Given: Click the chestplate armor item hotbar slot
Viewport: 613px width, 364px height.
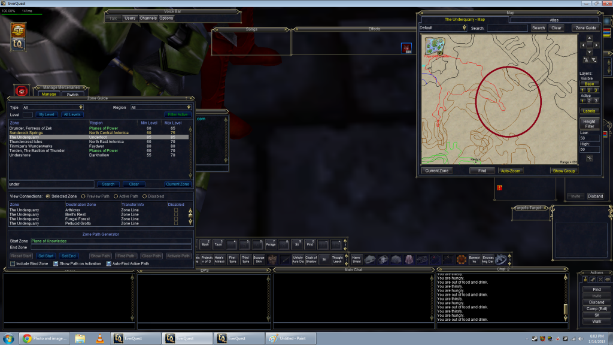Looking at the screenshot, I should 272,259.
